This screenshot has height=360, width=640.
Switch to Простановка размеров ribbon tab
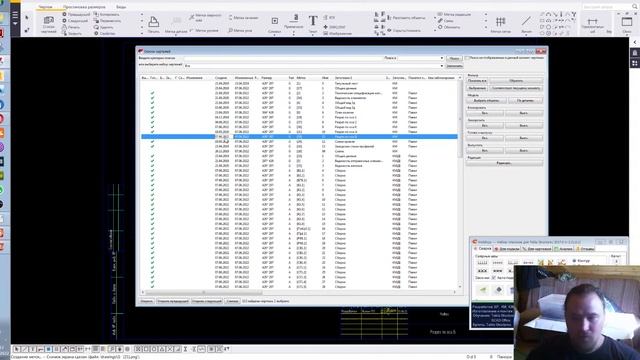84,7
